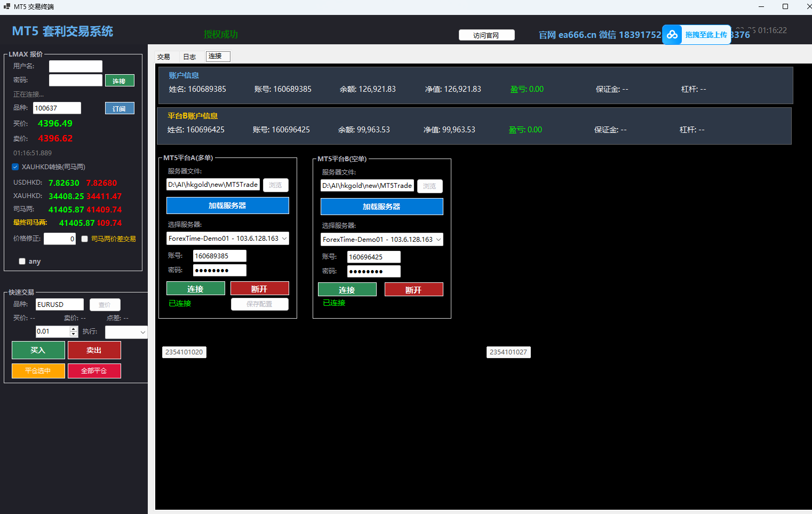Click the USDHKD bid value 7.82630

[64, 183]
